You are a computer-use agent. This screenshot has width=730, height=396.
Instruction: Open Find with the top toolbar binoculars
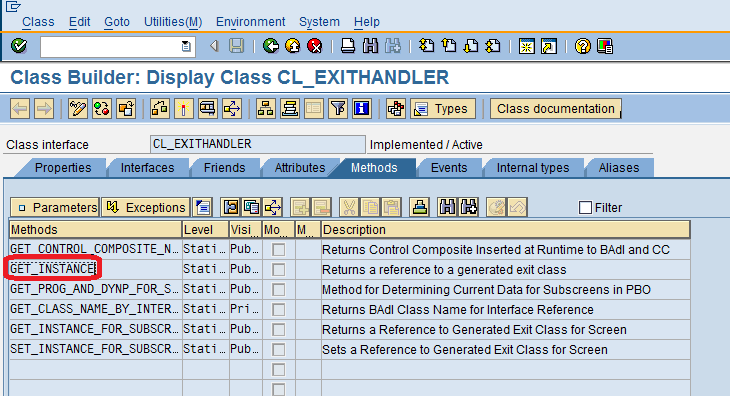click(370, 46)
